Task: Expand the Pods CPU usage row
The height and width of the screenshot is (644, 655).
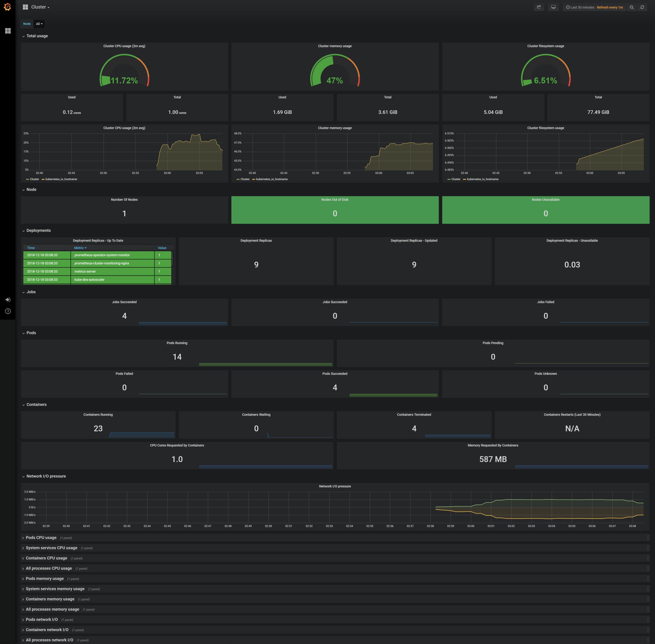Action: click(41, 538)
